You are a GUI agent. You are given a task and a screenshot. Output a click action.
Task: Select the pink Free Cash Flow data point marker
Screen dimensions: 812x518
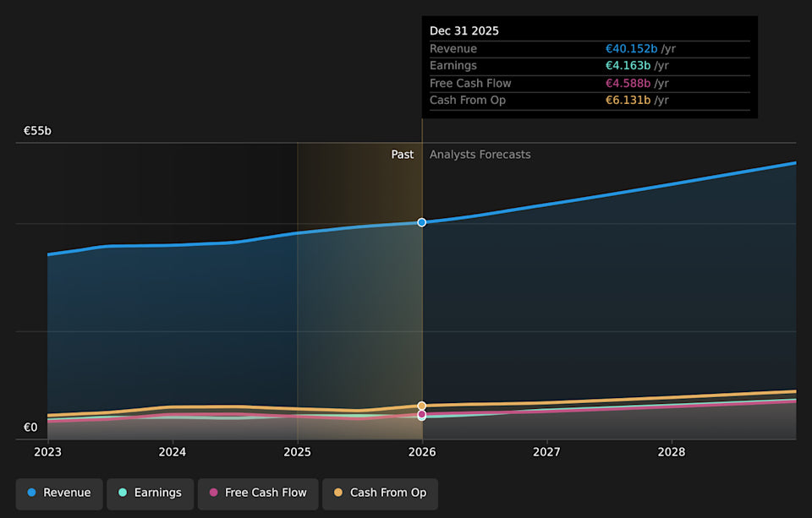click(422, 414)
